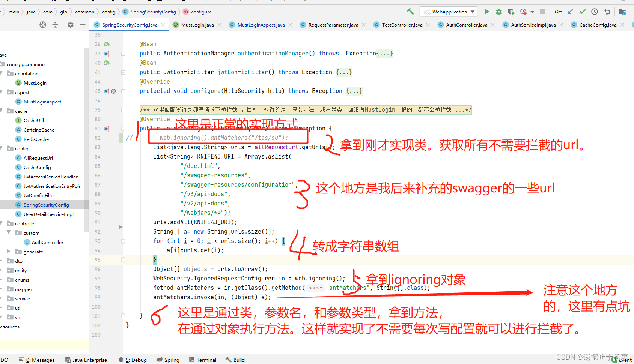Click the override gutter icon on line 81
634x364 pixels.
[x=107, y=129]
